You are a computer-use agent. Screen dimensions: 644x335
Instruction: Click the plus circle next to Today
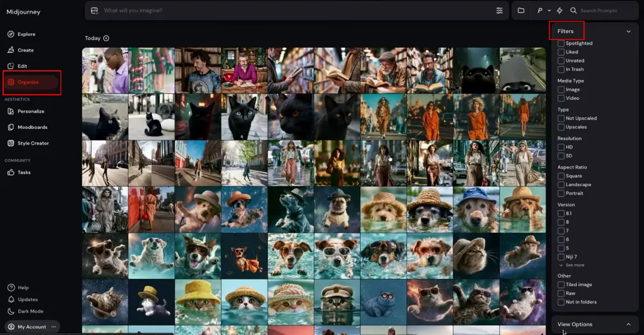106,38
